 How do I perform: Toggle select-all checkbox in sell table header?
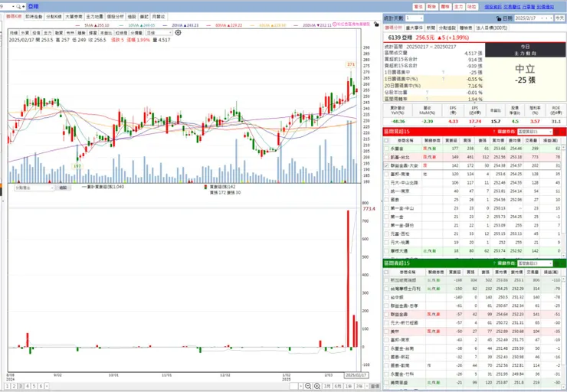(387, 272)
